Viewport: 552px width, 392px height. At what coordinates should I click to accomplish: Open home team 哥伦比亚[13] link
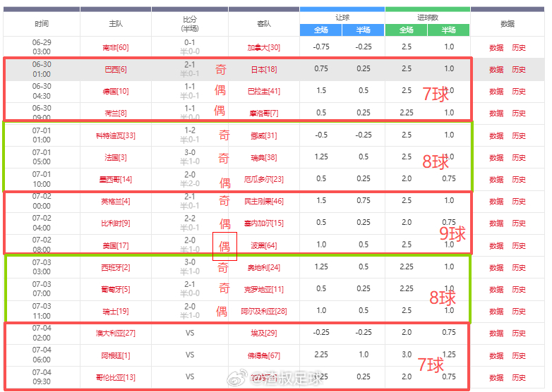(116, 378)
